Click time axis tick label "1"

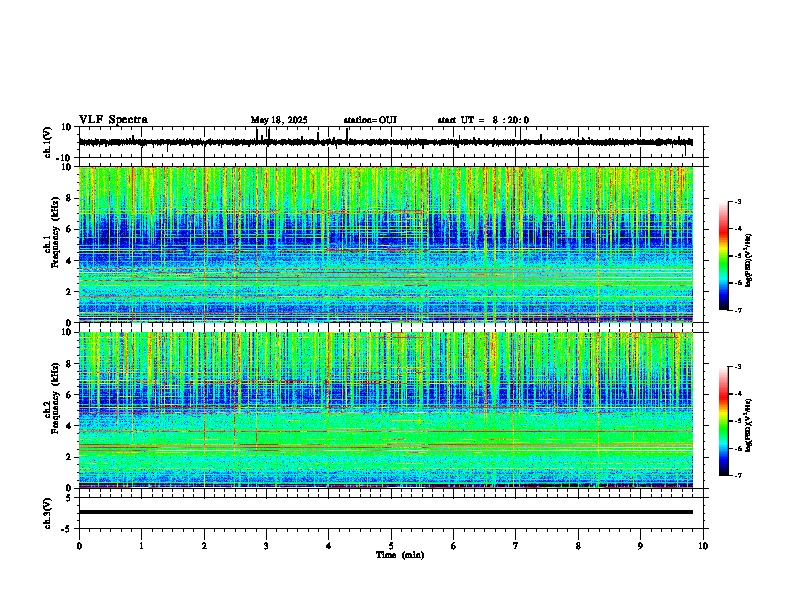(x=141, y=546)
